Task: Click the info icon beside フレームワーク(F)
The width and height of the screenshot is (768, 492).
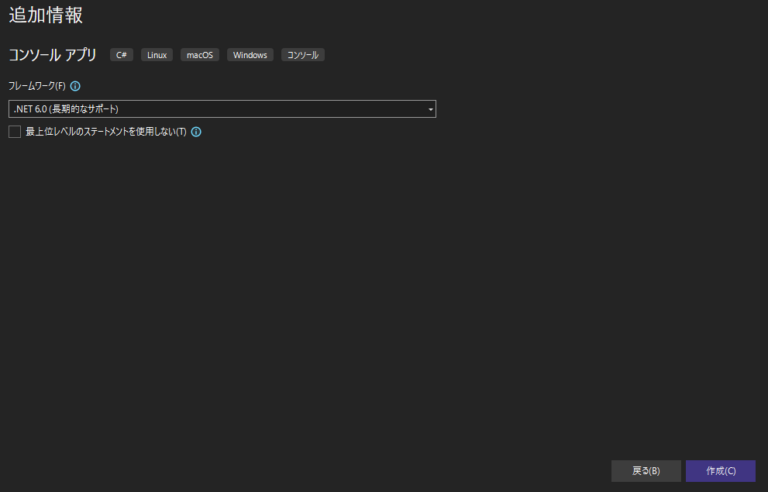Action: [75, 86]
